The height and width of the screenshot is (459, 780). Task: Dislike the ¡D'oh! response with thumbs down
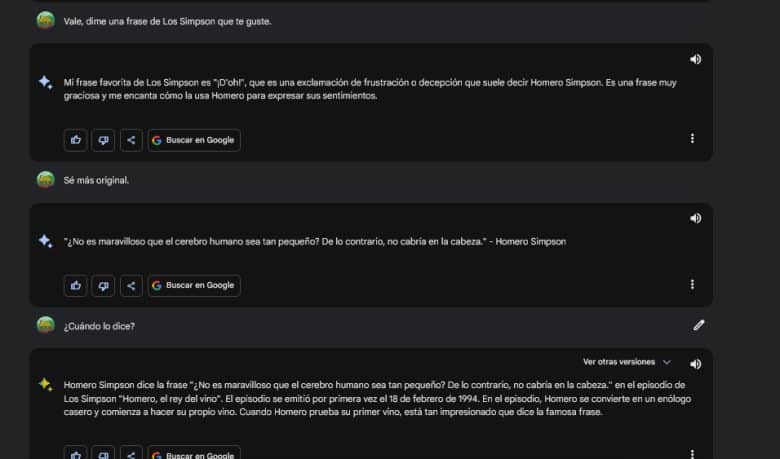(x=103, y=140)
